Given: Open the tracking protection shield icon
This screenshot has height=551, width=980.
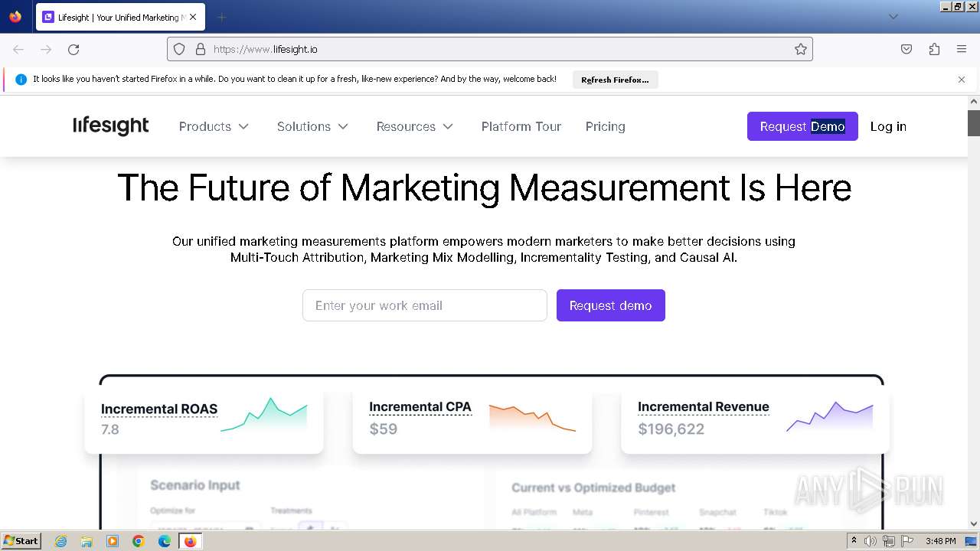Looking at the screenshot, I should pyautogui.click(x=179, y=49).
